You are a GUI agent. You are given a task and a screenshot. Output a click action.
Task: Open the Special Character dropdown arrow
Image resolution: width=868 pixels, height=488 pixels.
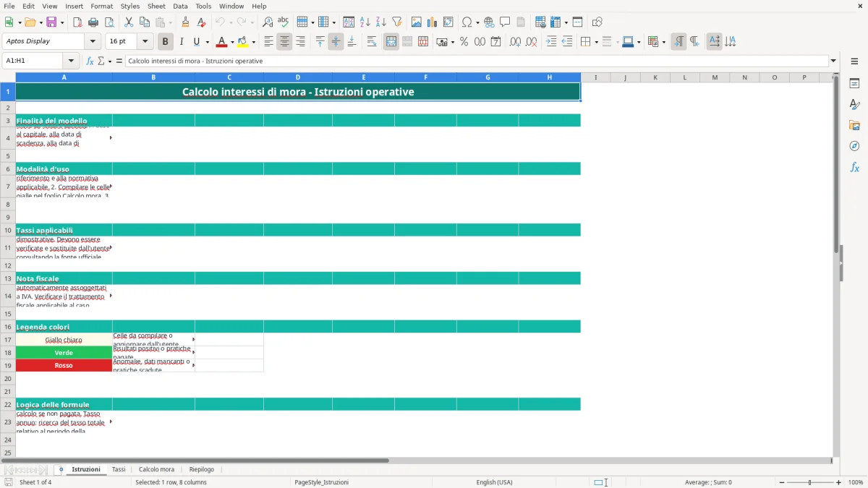(478, 22)
